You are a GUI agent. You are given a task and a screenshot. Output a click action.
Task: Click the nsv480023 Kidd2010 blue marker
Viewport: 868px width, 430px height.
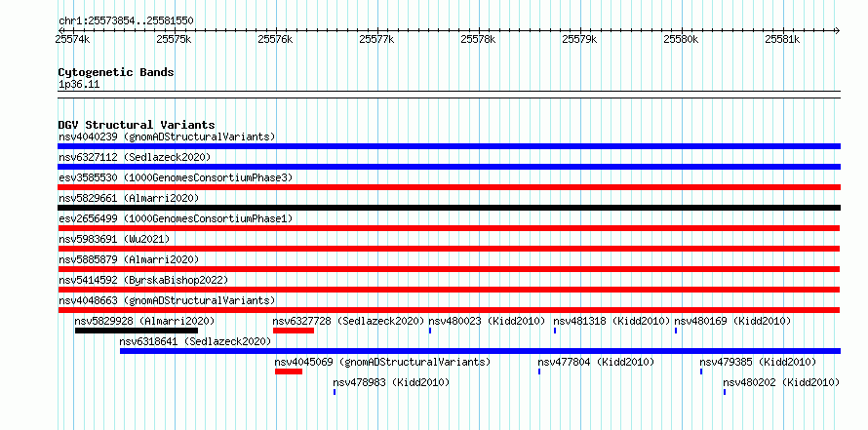(430, 331)
